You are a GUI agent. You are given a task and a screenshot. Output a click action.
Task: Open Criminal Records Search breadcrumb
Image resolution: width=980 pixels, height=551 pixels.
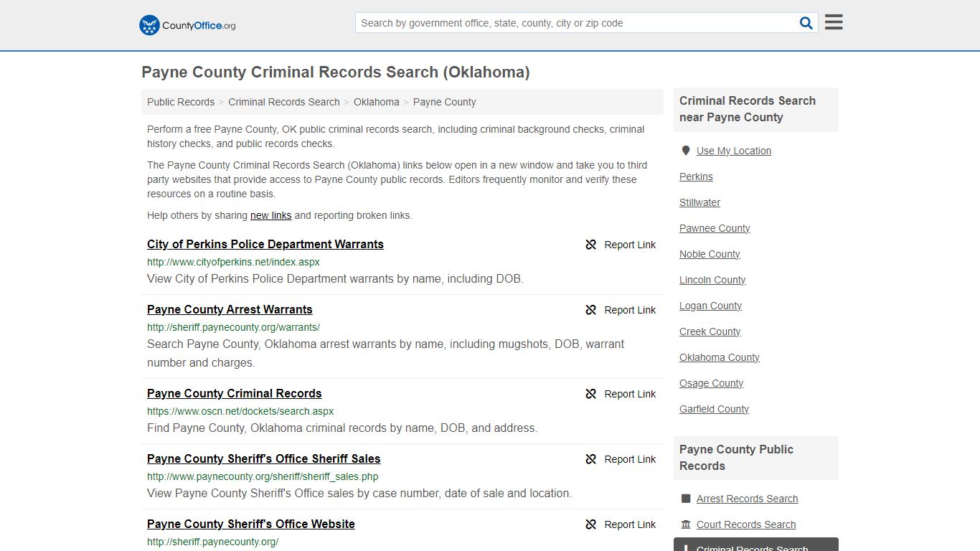(x=284, y=102)
